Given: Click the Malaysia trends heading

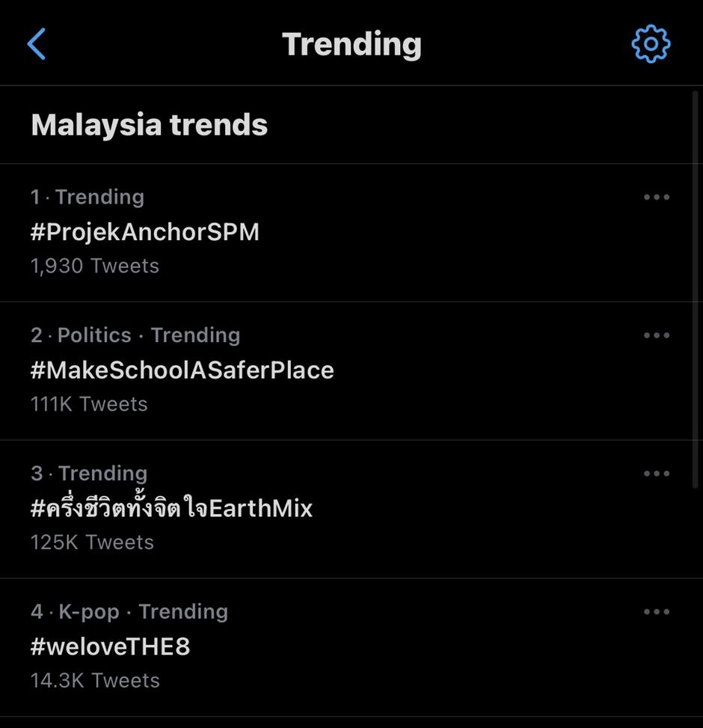Looking at the screenshot, I should click(x=150, y=125).
